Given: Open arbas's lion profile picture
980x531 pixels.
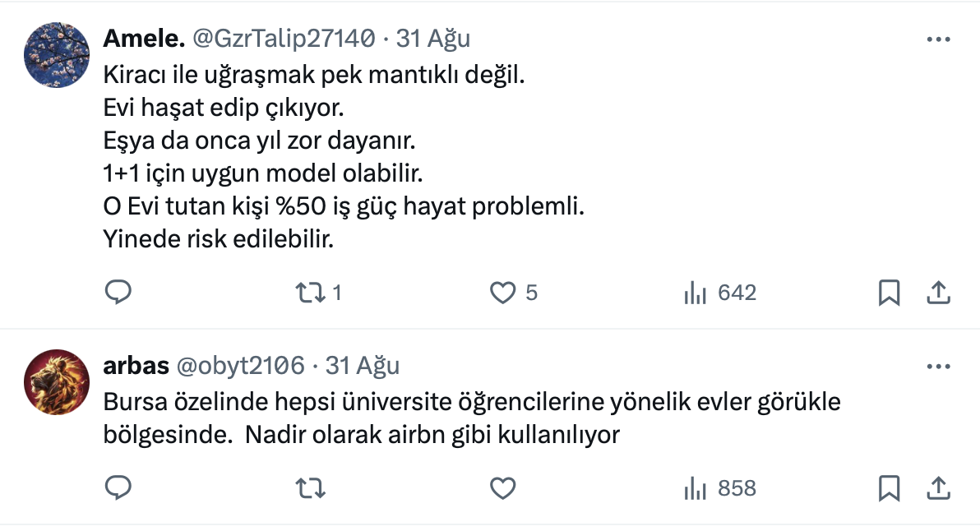Looking at the screenshot, I should (x=57, y=382).
